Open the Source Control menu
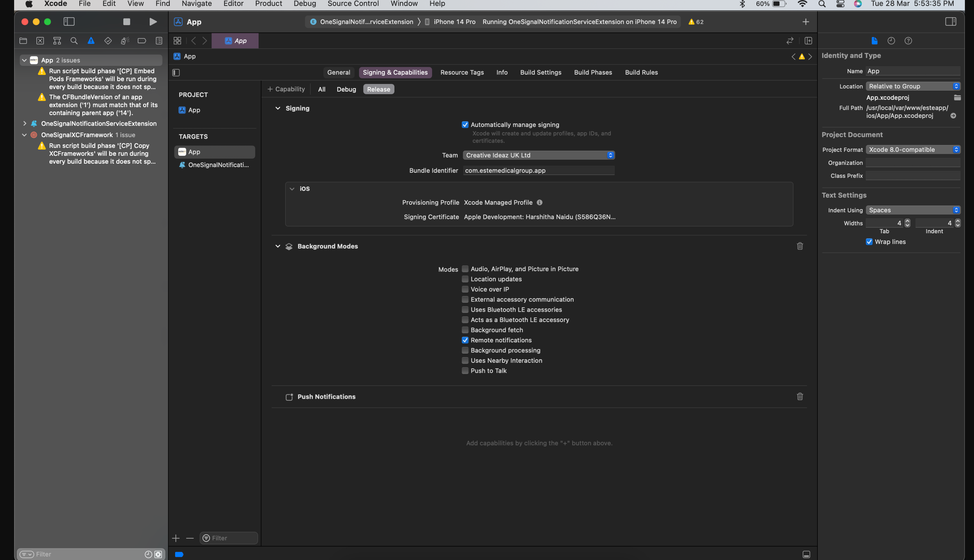The width and height of the screenshot is (974, 560). (x=353, y=4)
